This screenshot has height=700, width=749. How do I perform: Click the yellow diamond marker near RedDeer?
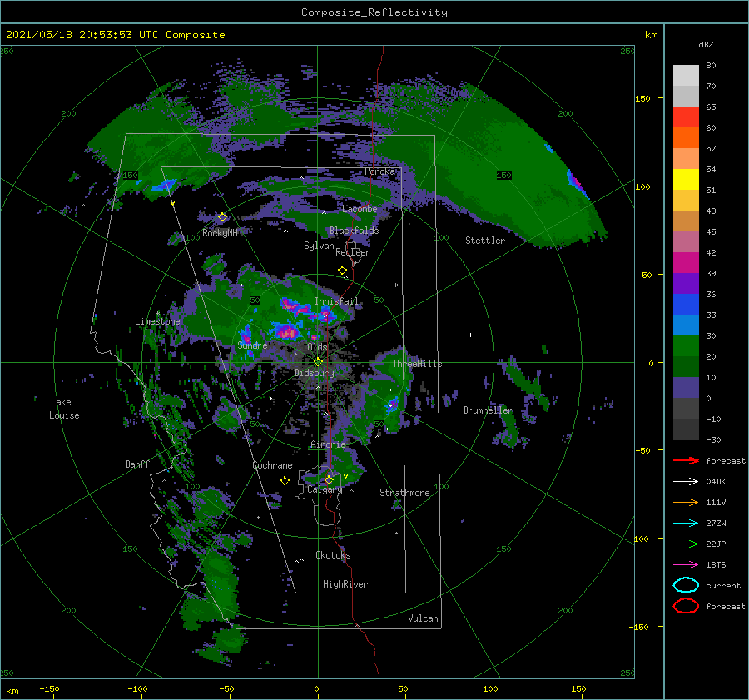(342, 271)
